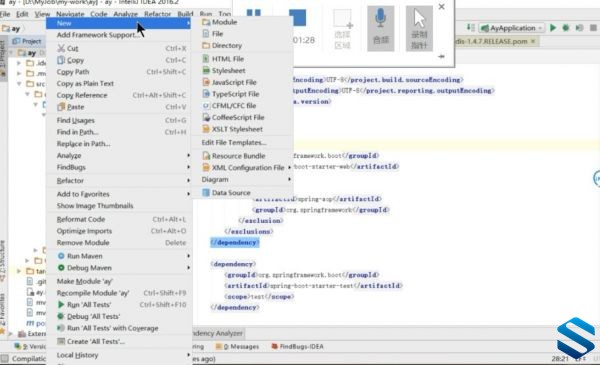This screenshot has width=600, height=365.
Task: Choose the TypeScript File icon
Action: 206,94
